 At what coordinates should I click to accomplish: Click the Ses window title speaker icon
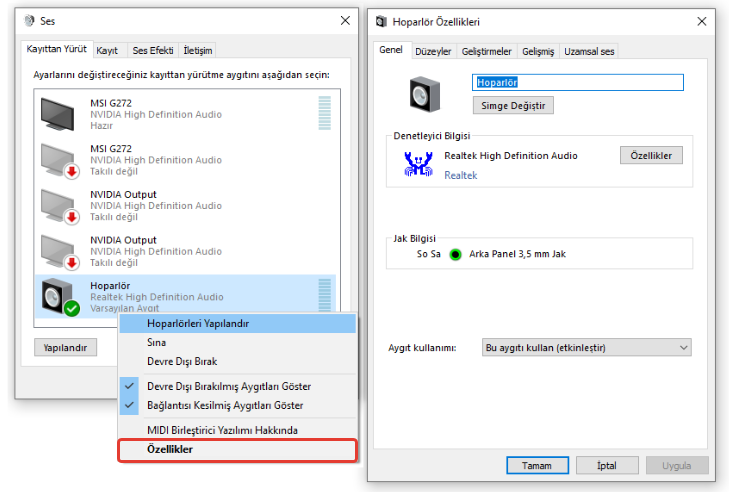(28, 21)
